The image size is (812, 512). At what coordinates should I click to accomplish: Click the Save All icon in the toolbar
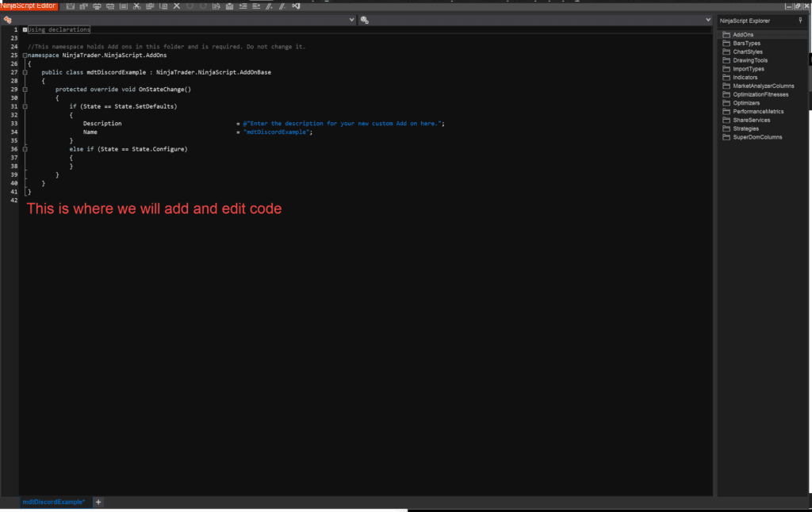click(x=83, y=6)
